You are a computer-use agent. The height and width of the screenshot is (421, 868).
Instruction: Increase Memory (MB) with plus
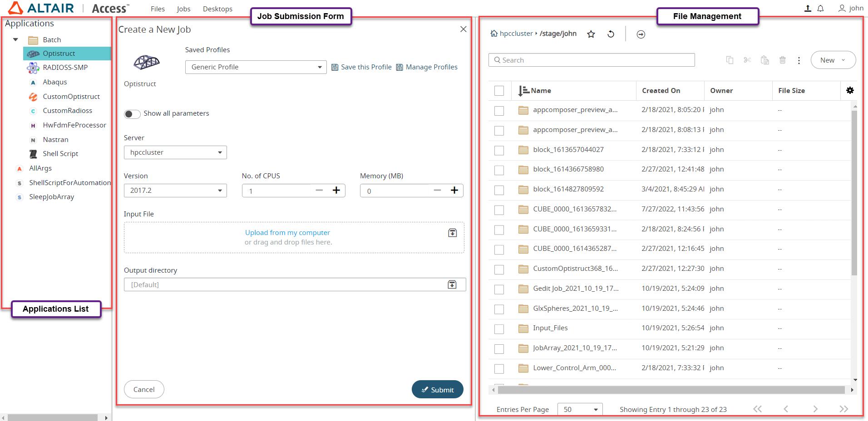pyautogui.click(x=454, y=190)
